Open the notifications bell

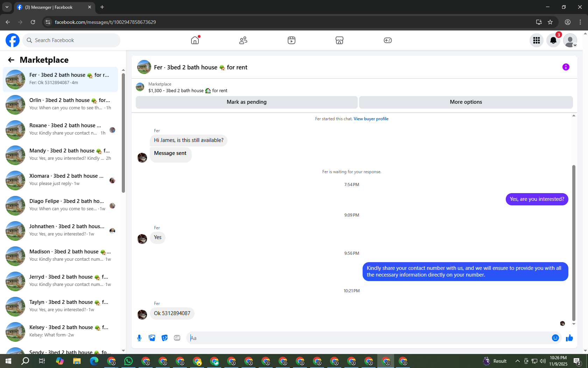553,40
